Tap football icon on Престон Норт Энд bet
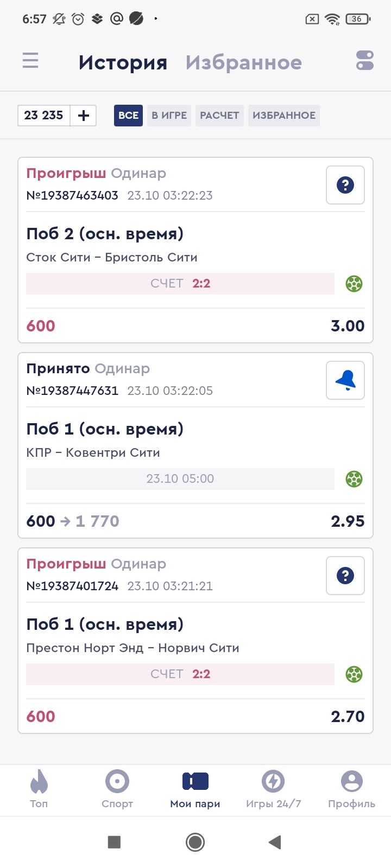This screenshot has height=868, width=391. click(x=354, y=674)
